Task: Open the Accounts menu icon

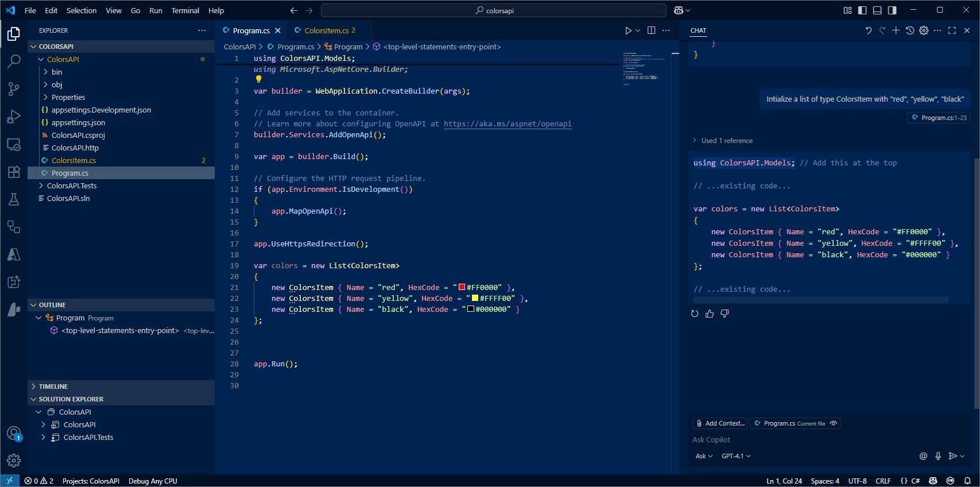Action: tap(14, 434)
